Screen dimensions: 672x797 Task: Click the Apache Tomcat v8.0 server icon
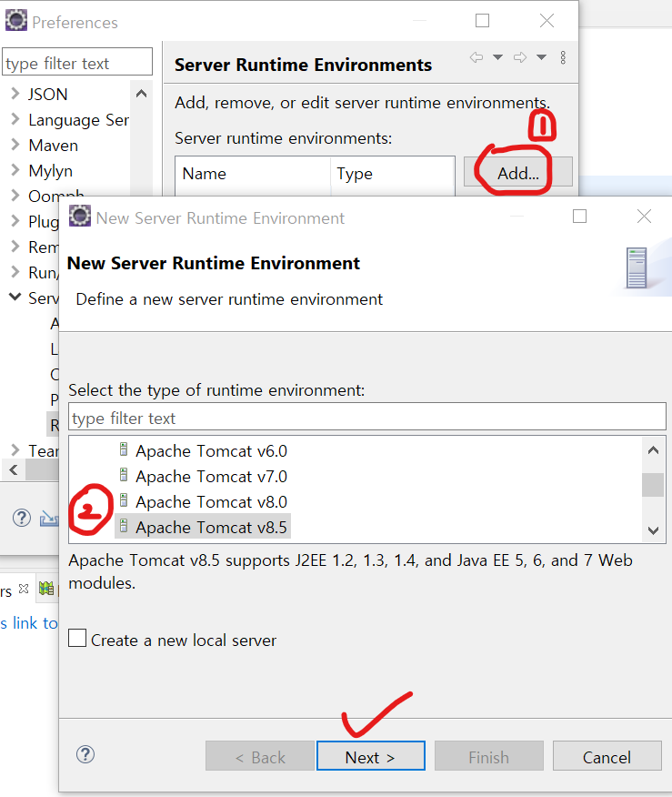124,500
